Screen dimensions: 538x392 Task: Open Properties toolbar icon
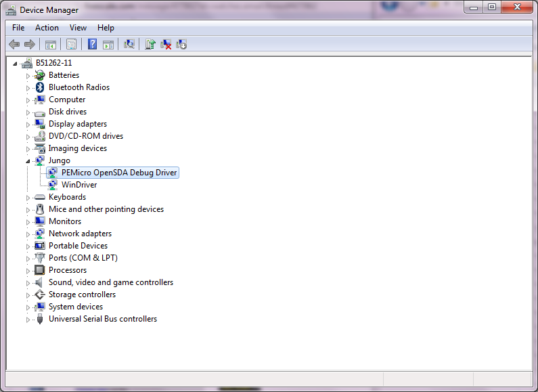(x=71, y=44)
